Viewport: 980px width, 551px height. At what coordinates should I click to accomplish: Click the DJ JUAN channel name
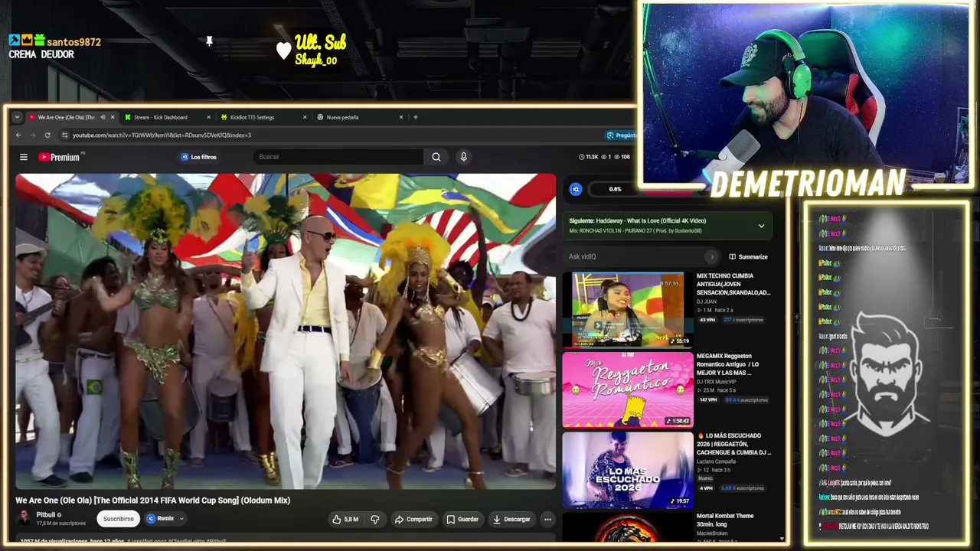coord(705,302)
